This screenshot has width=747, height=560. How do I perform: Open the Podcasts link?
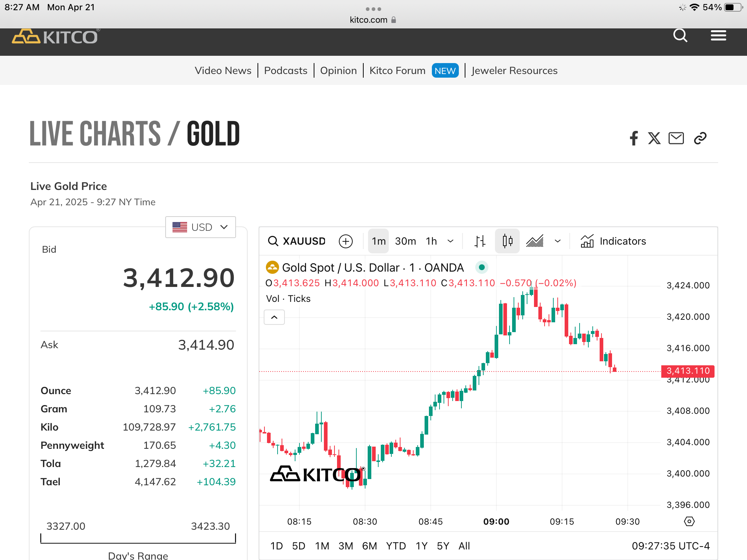click(286, 70)
